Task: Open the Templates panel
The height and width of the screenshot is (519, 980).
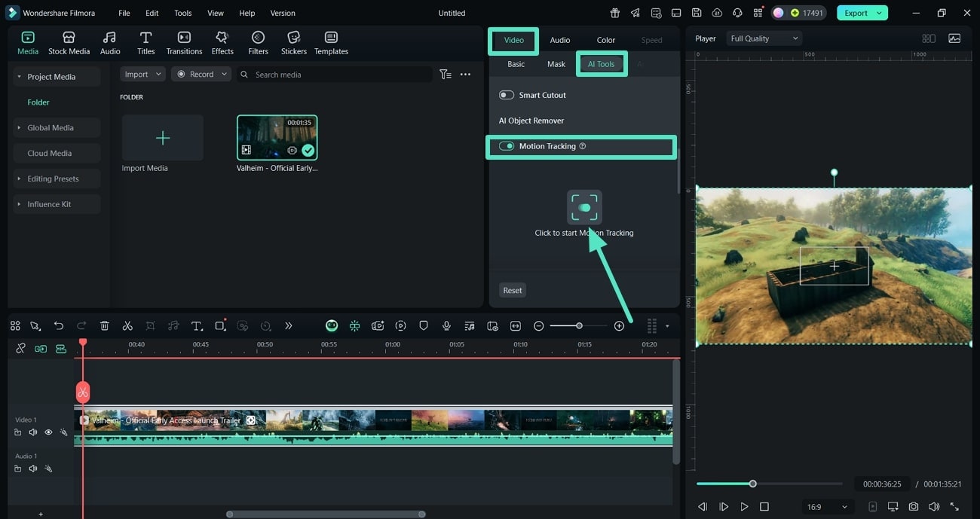Action: pos(331,43)
